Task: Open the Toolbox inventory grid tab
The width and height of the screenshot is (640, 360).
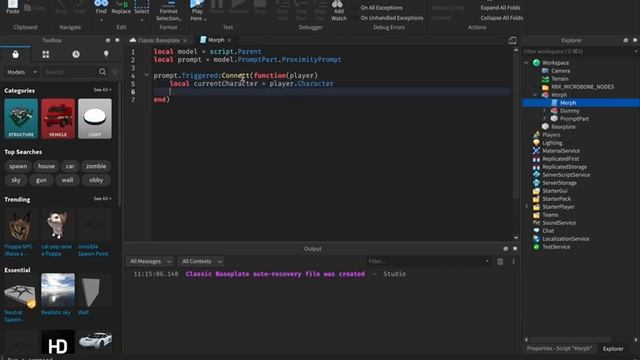Action: click(x=46, y=54)
